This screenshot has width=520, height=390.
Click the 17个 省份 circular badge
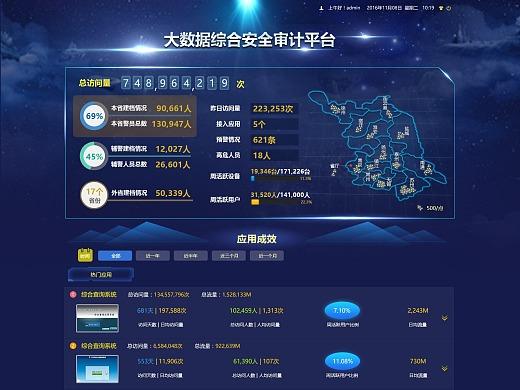(x=94, y=195)
